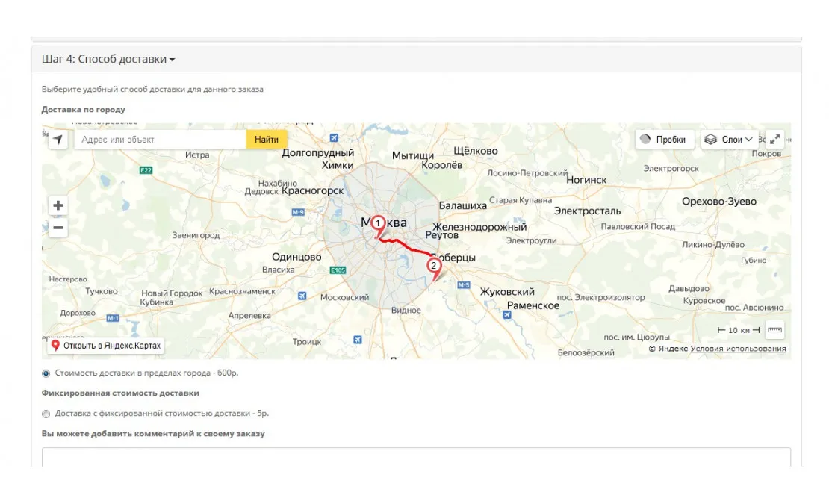
Task: Click the Апрелевка label on map
Action: tap(249, 315)
